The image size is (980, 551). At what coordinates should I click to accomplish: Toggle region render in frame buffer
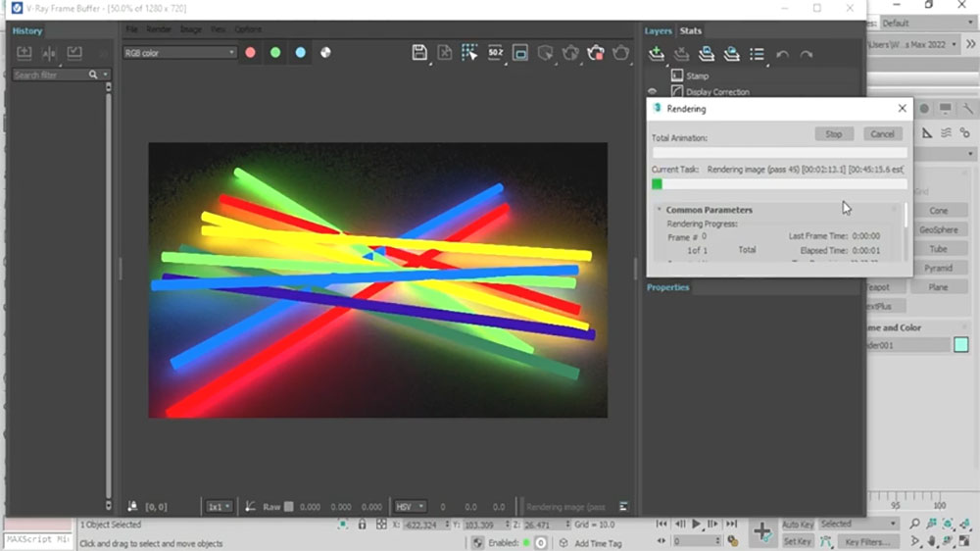click(x=520, y=53)
